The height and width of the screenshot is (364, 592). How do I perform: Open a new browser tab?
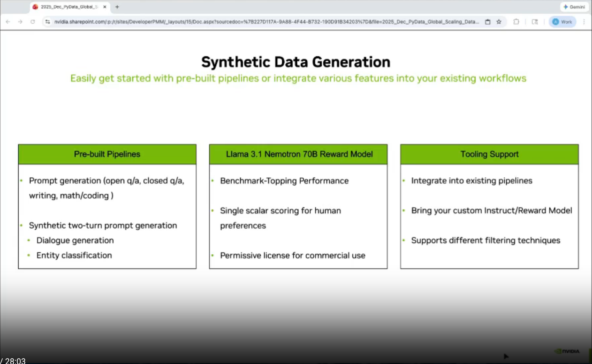point(117,7)
